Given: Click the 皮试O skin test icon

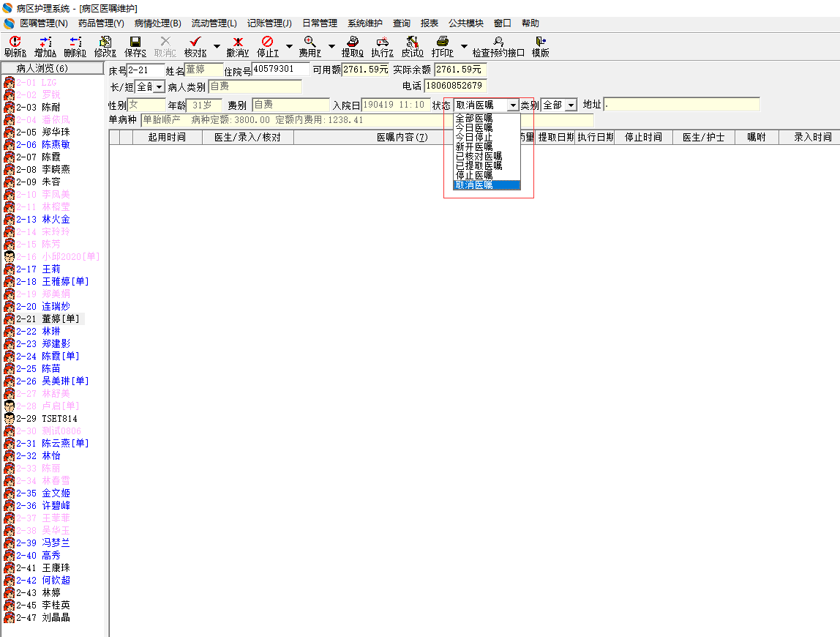Looking at the screenshot, I should (412, 42).
